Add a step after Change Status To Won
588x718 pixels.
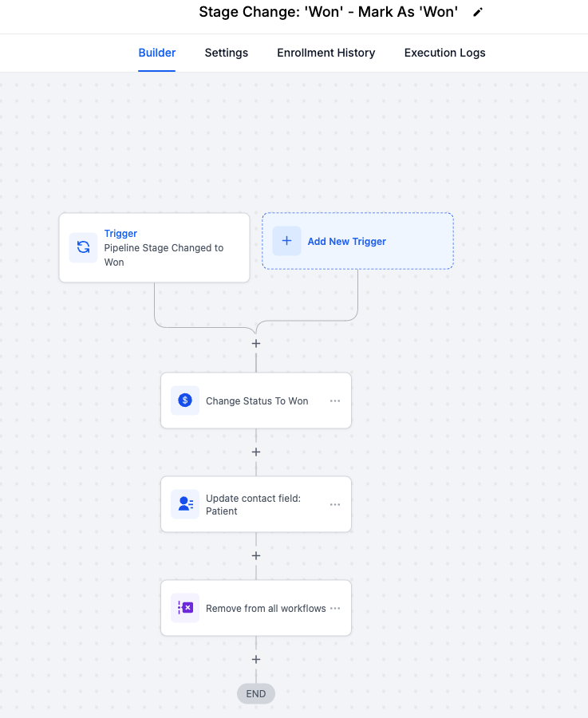pyautogui.click(x=256, y=452)
